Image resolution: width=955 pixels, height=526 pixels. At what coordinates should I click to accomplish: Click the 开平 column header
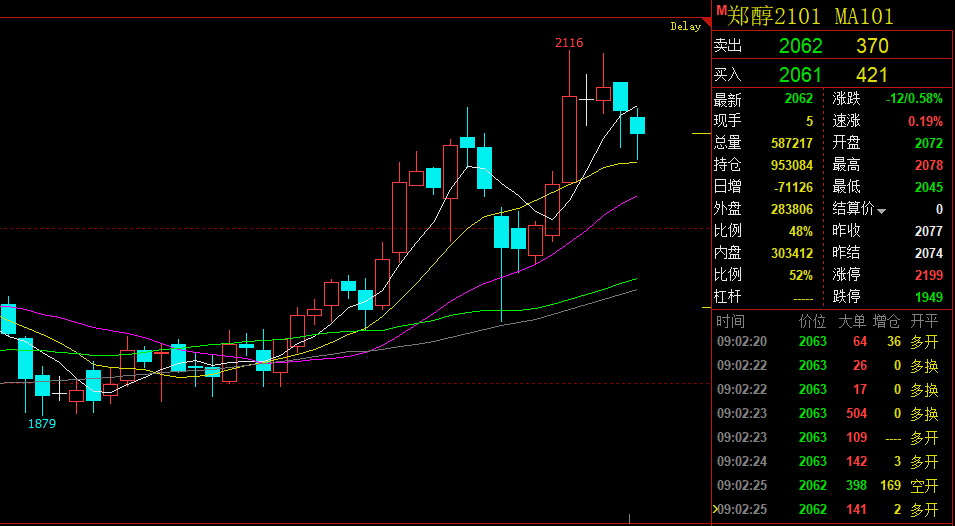click(925, 321)
